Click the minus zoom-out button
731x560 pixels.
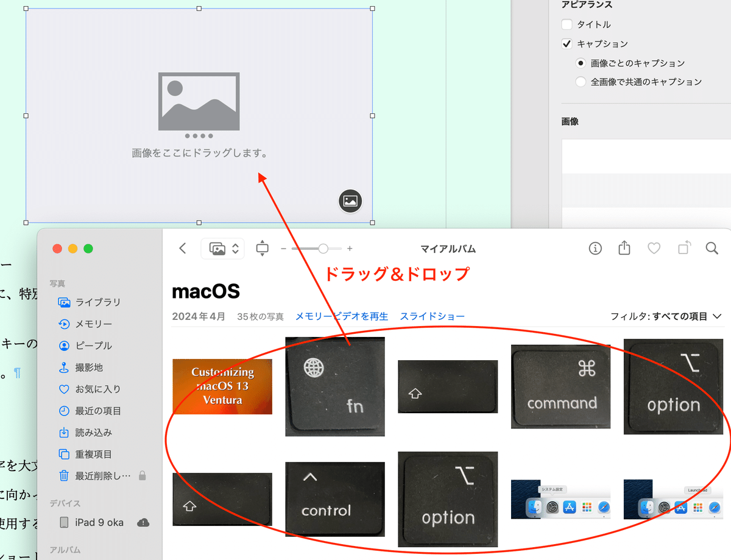(283, 249)
